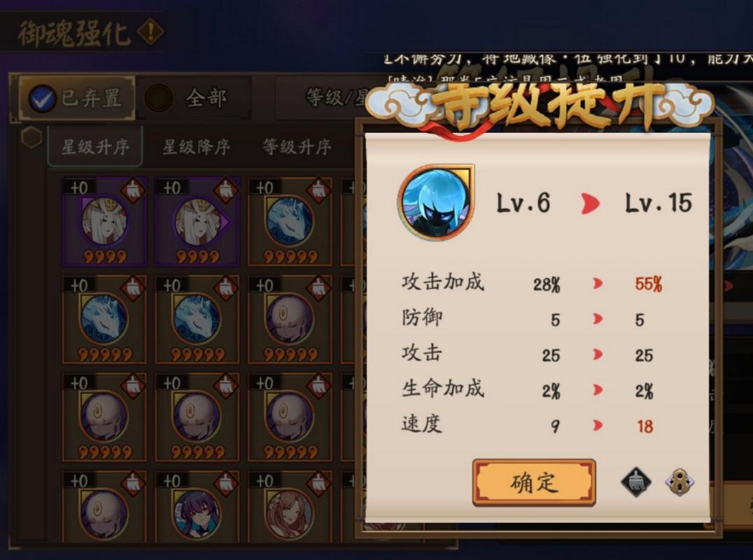Toggle the 已弃置 checked filter
Screen dimensions: 753x560
77,99
